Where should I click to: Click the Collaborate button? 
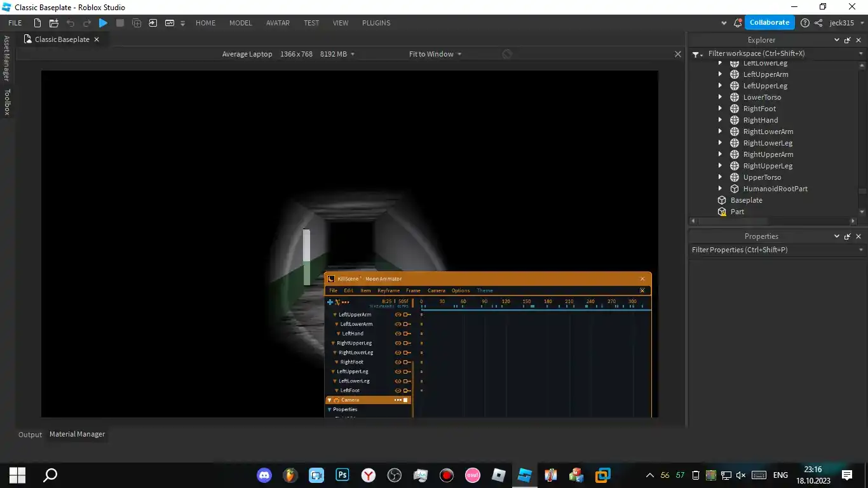coord(770,22)
